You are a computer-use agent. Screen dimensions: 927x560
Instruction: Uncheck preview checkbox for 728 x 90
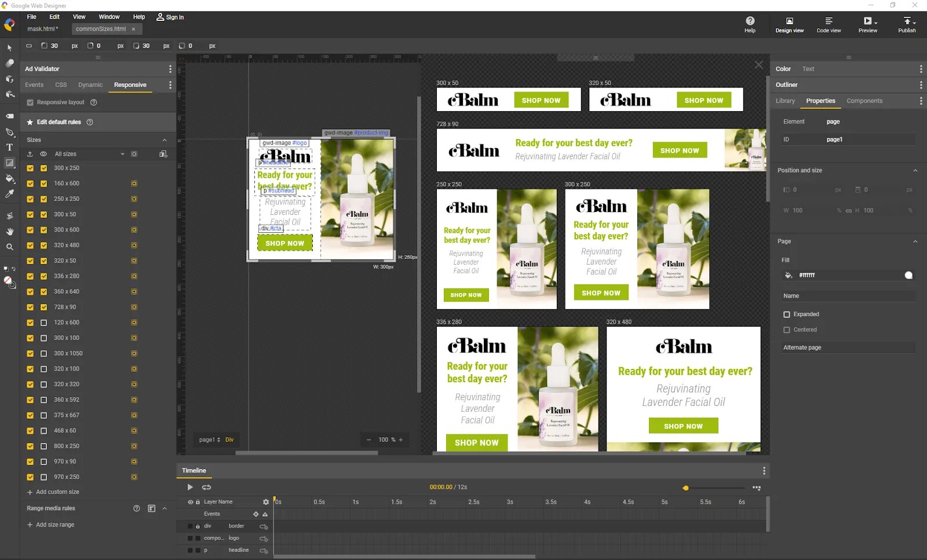[x=43, y=308]
